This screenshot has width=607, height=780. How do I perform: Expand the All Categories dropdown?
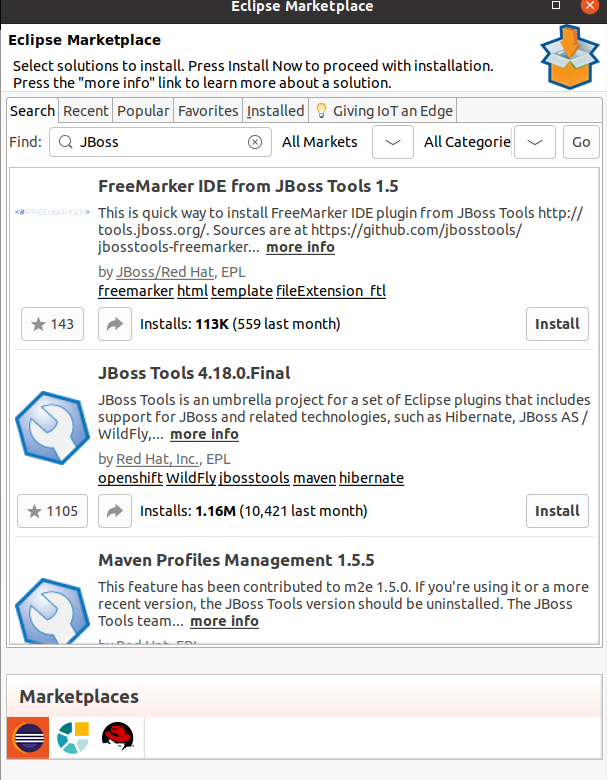535,142
